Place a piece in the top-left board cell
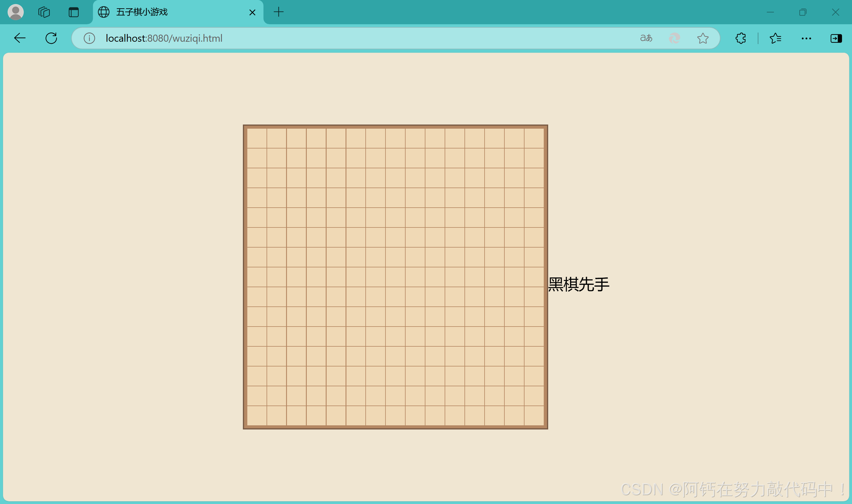This screenshot has width=852, height=504. (257, 138)
